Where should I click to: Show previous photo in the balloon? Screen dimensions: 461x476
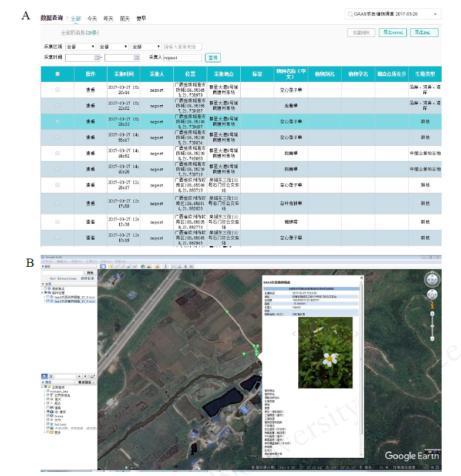tap(294, 334)
